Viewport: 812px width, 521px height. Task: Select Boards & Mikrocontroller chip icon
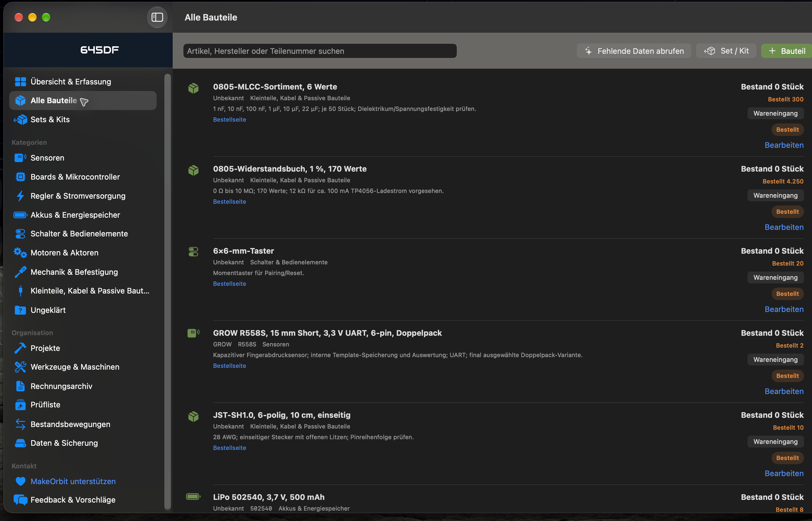coord(20,177)
